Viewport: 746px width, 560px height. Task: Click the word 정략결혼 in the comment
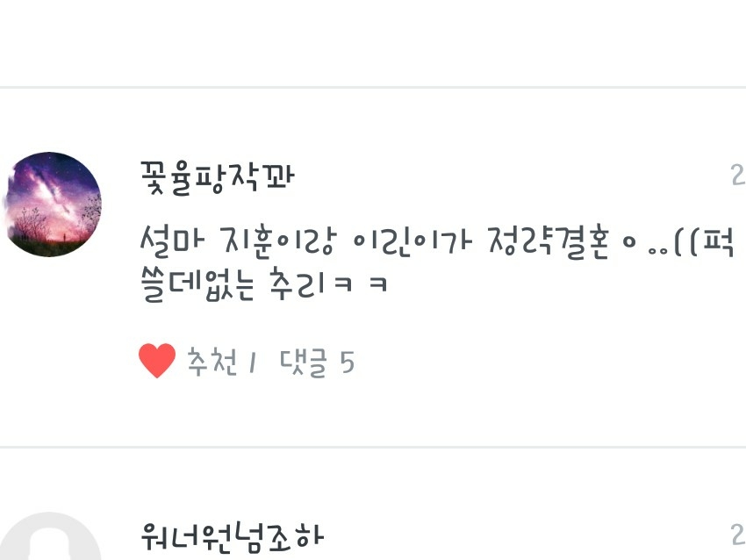[x=549, y=242]
